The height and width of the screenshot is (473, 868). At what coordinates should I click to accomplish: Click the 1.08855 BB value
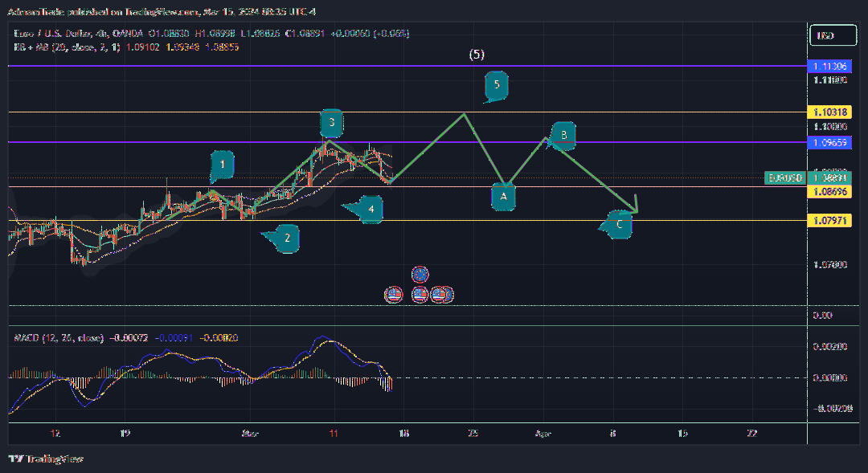coord(222,47)
